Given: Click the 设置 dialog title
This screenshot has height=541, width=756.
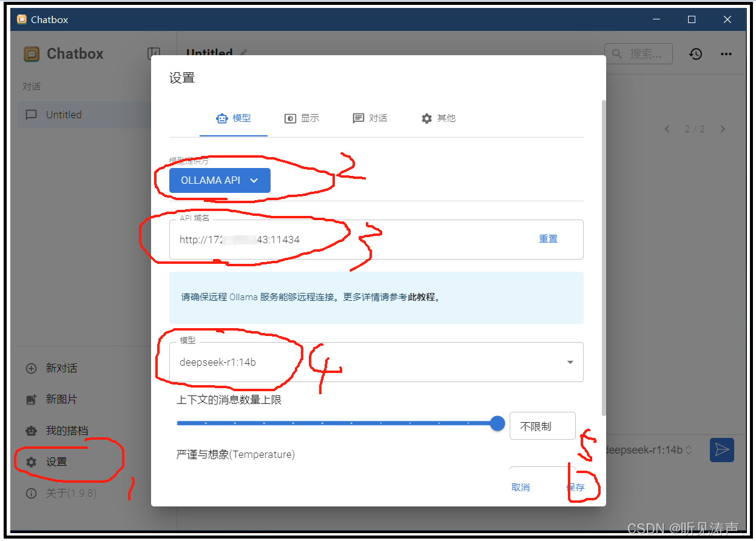Looking at the screenshot, I should (x=182, y=78).
